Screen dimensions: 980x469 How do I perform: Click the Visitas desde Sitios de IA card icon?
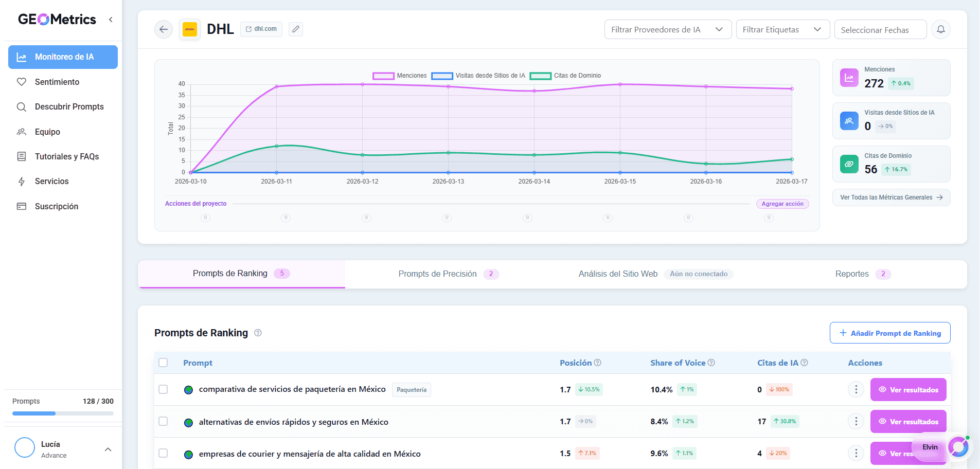pos(849,121)
